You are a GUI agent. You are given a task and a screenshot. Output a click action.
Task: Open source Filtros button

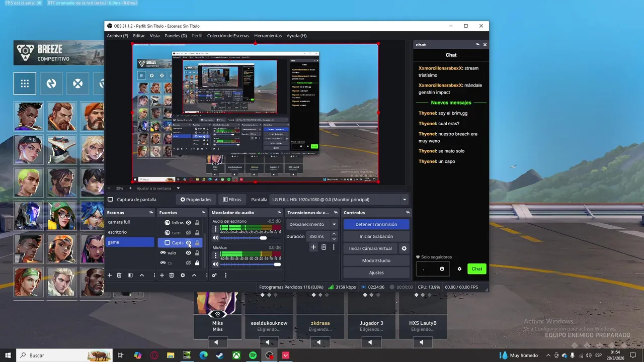pyautogui.click(x=232, y=200)
